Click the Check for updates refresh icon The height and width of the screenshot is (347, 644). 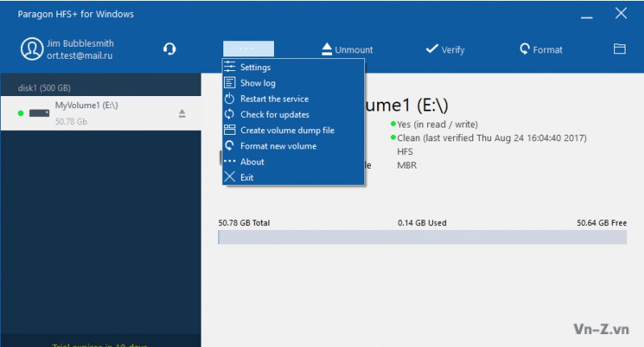230,114
